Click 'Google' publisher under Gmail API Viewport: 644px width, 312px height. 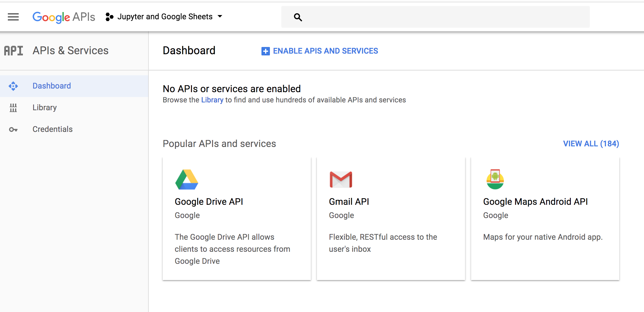341,215
